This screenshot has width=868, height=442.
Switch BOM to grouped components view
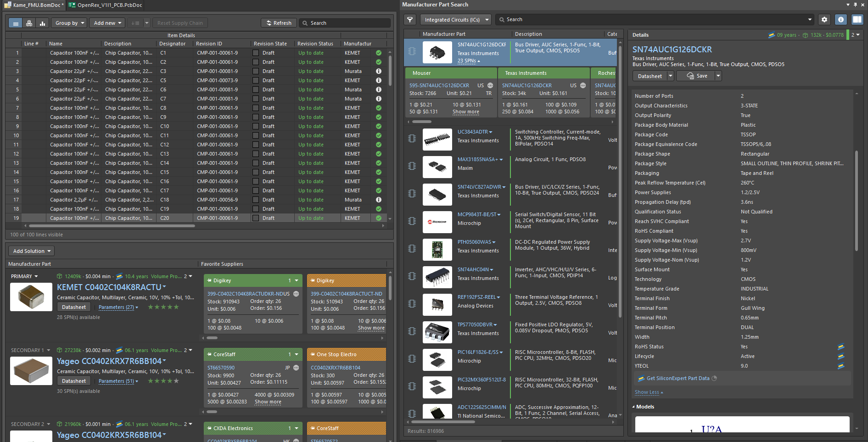click(29, 23)
